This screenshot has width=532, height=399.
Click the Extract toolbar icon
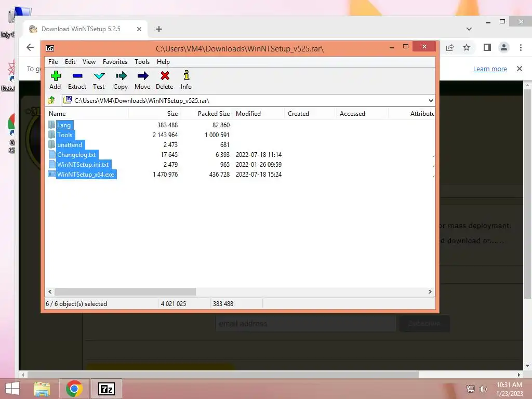(x=77, y=76)
